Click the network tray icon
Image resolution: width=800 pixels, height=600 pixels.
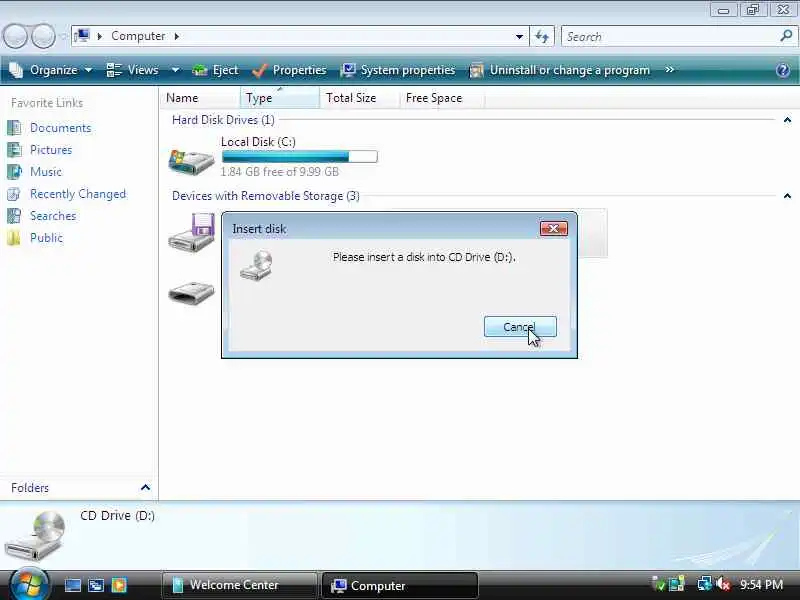pyautogui.click(x=705, y=585)
